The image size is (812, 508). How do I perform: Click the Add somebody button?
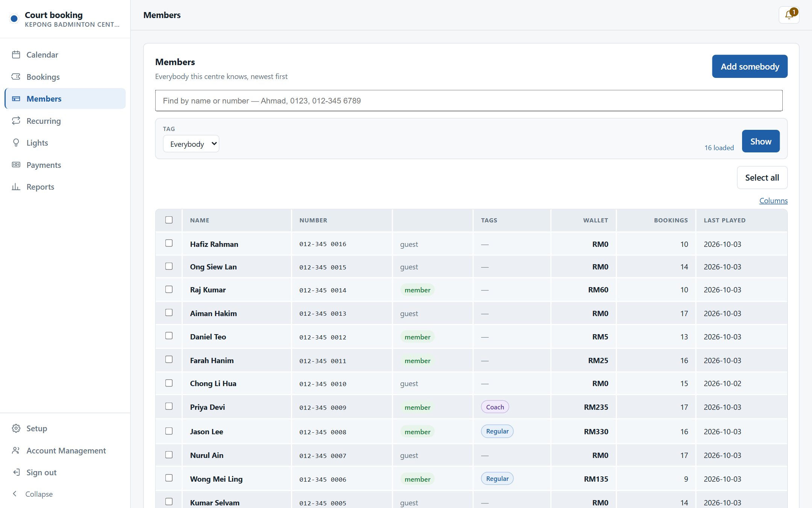coord(750,66)
